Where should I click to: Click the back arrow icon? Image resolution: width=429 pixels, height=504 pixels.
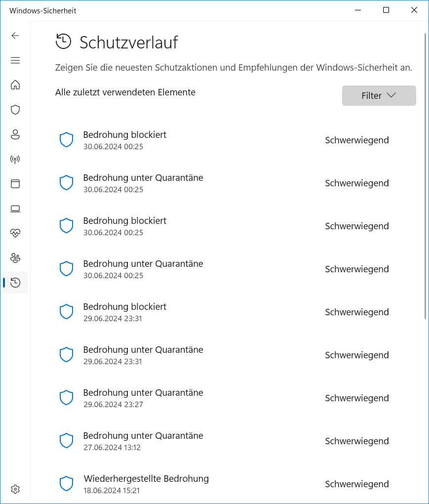(x=15, y=36)
